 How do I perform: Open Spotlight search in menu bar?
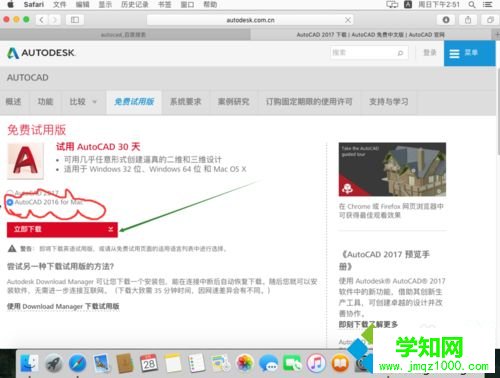[472, 5]
